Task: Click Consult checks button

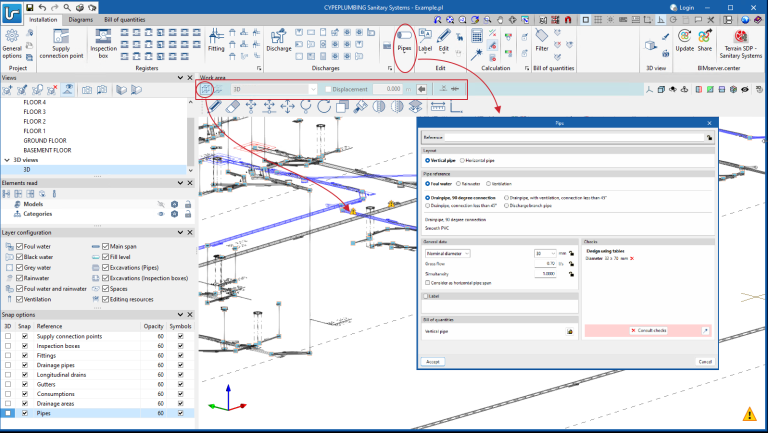Action: [x=648, y=331]
